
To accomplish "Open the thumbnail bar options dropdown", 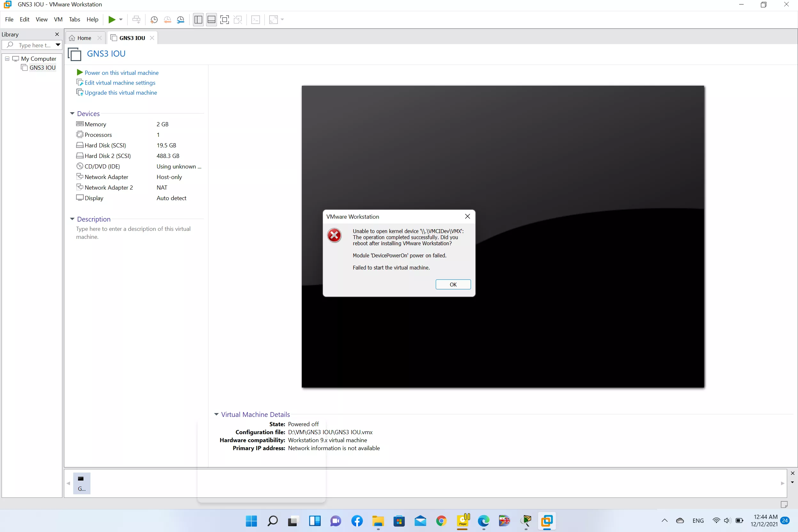I will point(792,482).
